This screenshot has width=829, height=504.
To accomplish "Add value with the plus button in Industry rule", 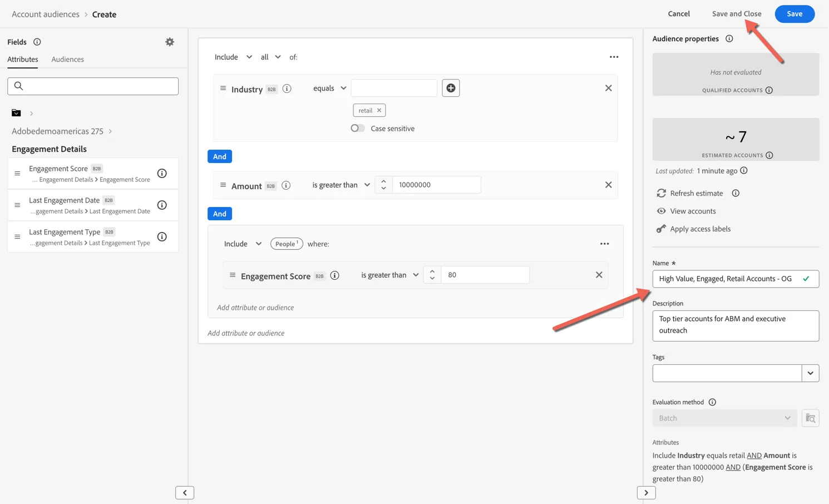I will coord(451,88).
